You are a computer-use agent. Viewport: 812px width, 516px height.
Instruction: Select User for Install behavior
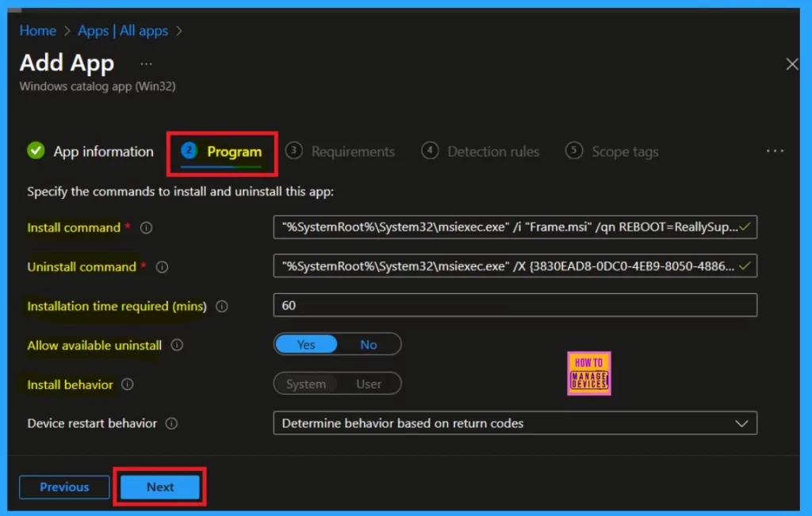369,384
